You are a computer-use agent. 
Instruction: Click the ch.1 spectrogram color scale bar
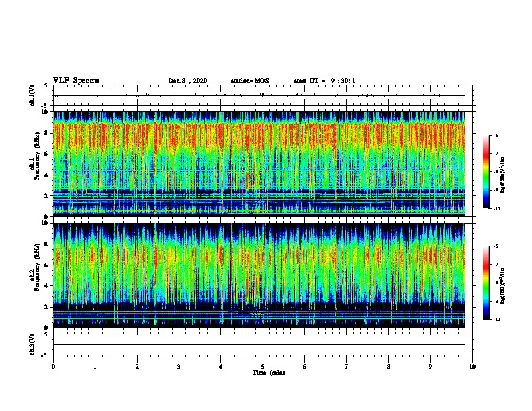pos(486,172)
